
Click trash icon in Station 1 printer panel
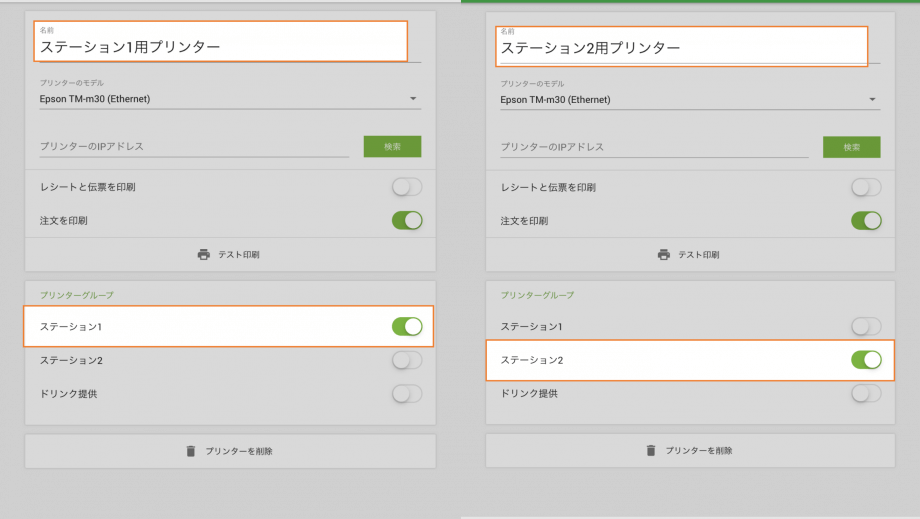pyautogui.click(x=191, y=451)
